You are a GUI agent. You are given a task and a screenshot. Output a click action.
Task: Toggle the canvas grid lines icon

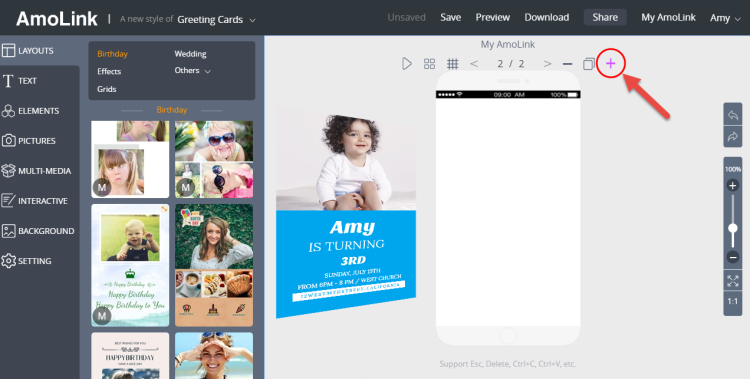coord(452,64)
